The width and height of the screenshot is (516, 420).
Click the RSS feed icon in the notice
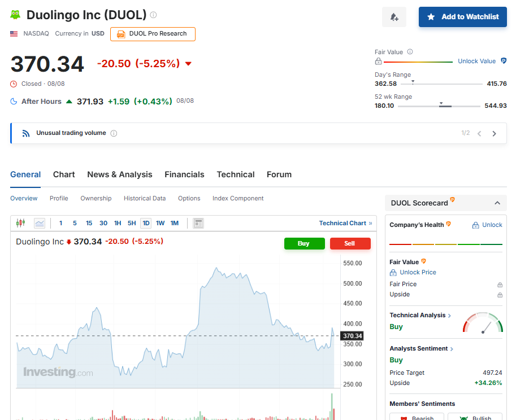pyautogui.click(x=26, y=133)
